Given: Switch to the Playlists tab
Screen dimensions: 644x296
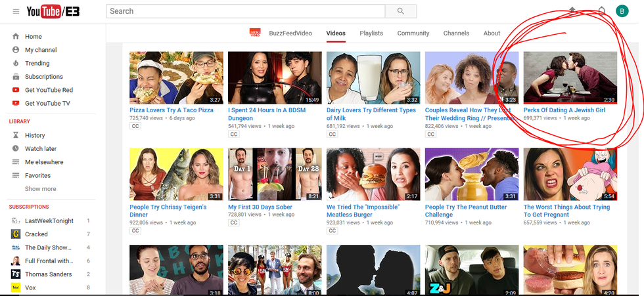Looking at the screenshot, I should click(371, 33).
